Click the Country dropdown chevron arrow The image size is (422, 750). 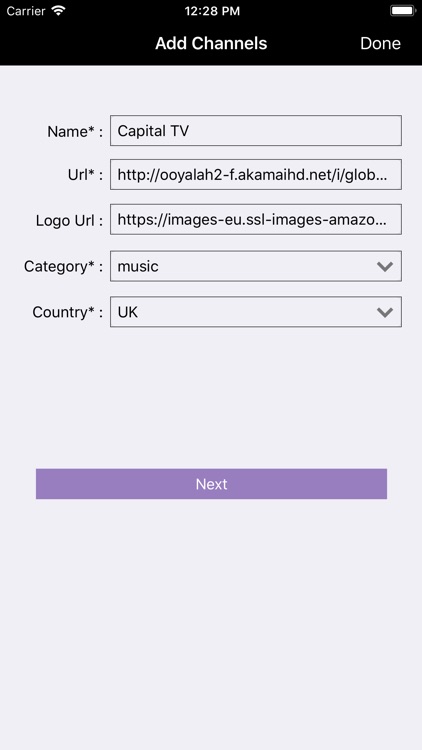[x=385, y=312]
